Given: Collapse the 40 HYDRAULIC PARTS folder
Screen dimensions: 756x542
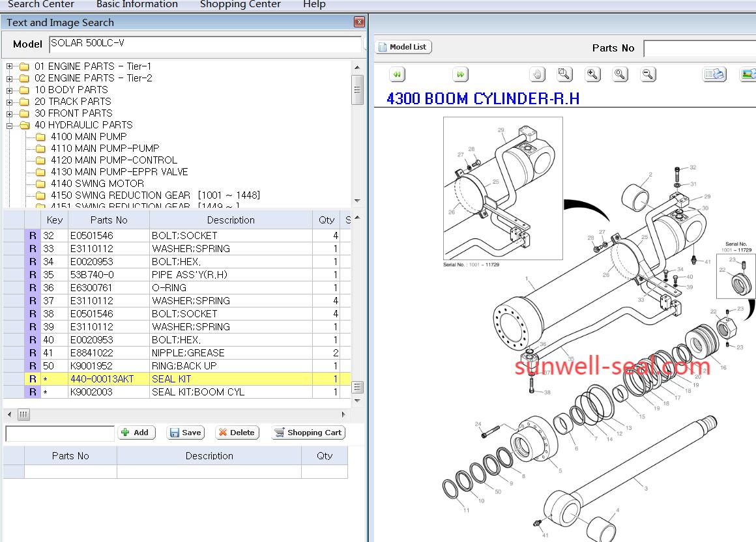Looking at the screenshot, I should [x=10, y=125].
